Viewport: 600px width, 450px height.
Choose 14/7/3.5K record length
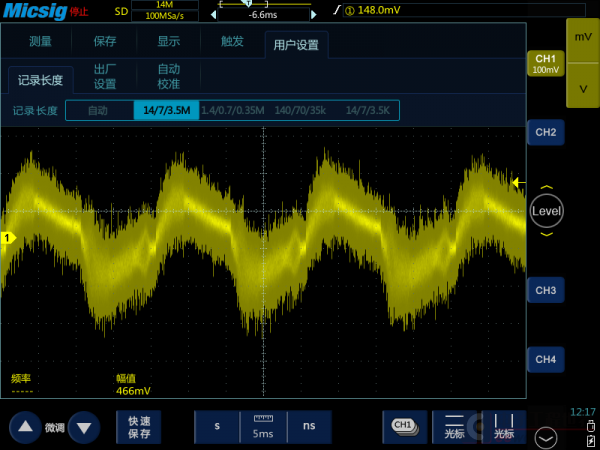click(367, 111)
